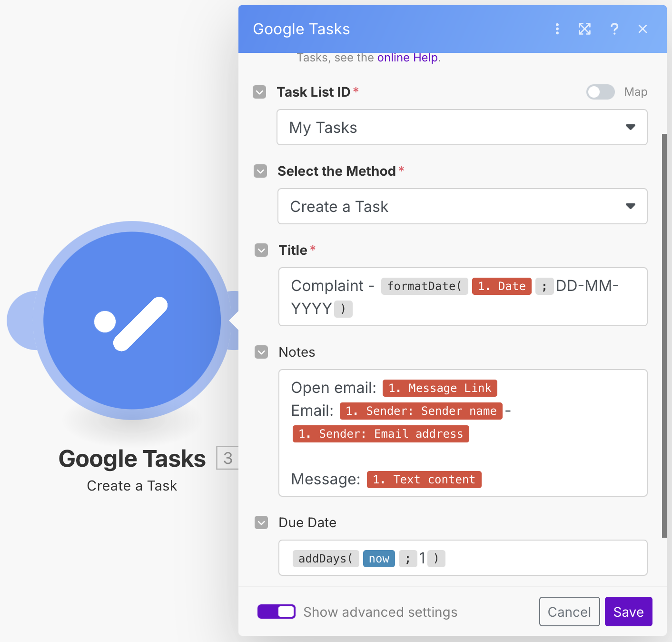Click the closing parenthesis pill in Due Date
Image resolution: width=672 pixels, height=642 pixels.
436,559
